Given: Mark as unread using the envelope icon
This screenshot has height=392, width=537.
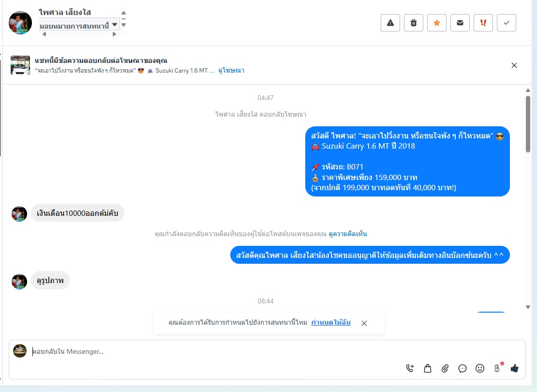Looking at the screenshot, I should pyautogui.click(x=460, y=23).
